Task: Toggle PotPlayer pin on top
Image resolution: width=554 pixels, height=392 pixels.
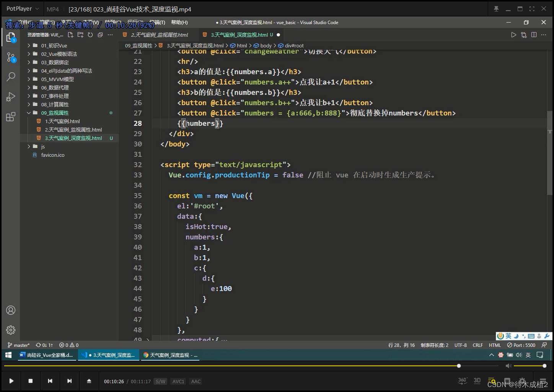Action: (496, 9)
